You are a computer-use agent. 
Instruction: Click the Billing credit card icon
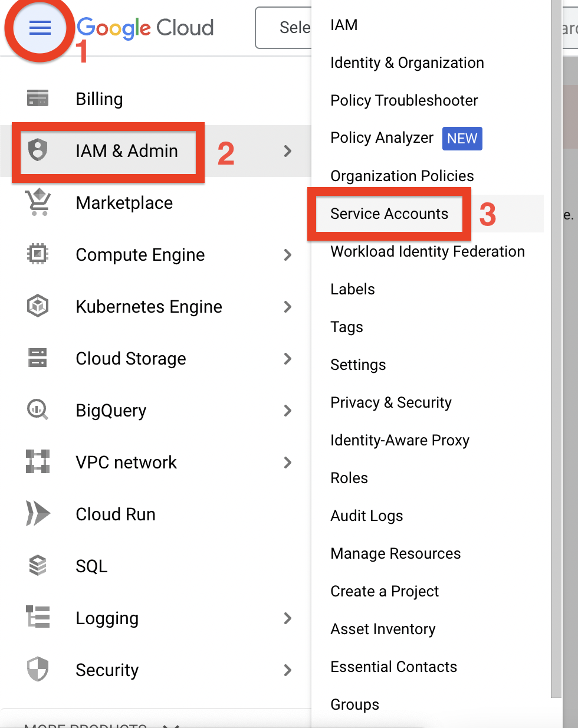coord(38,98)
